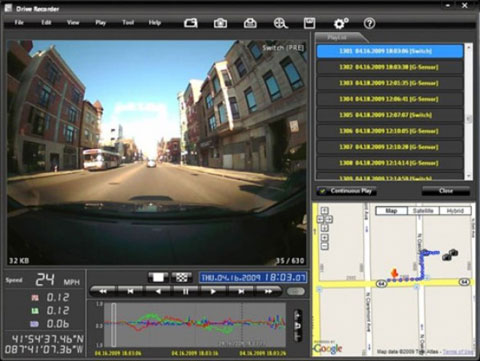Open the View menu
Image resolution: width=480 pixels, height=361 pixels.
pyautogui.click(x=73, y=23)
